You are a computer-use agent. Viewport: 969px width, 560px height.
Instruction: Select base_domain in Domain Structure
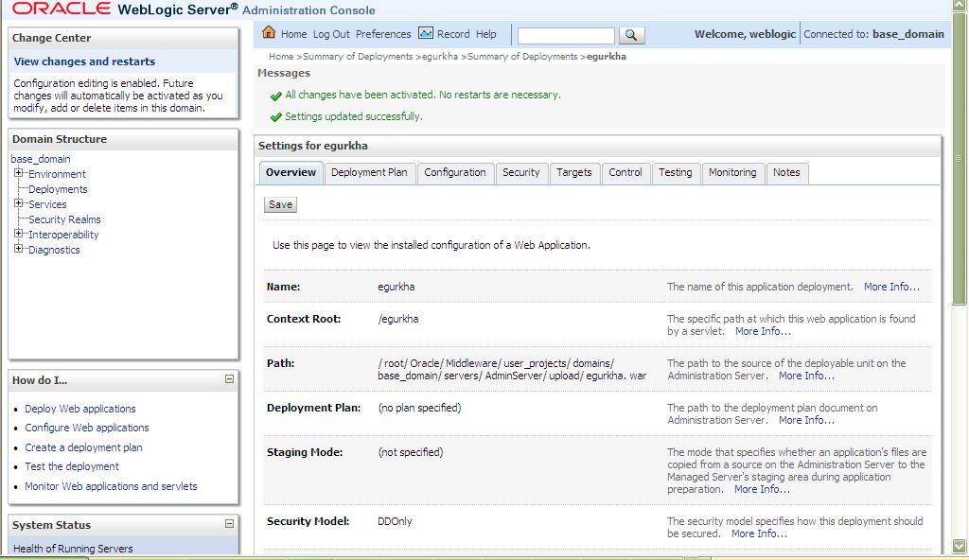(41, 159)
